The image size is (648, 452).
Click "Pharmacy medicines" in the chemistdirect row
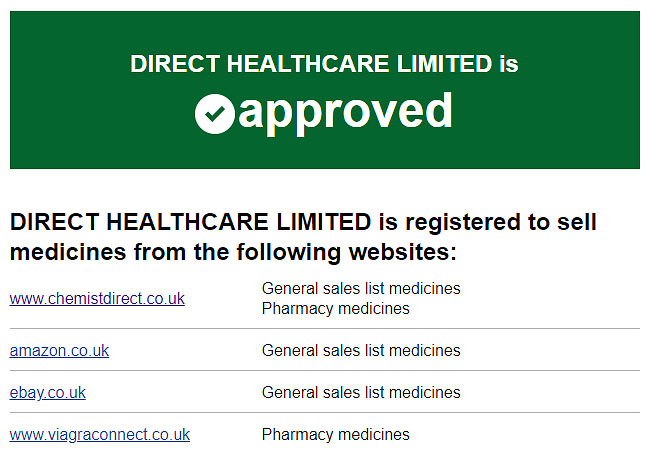[336, 309]
